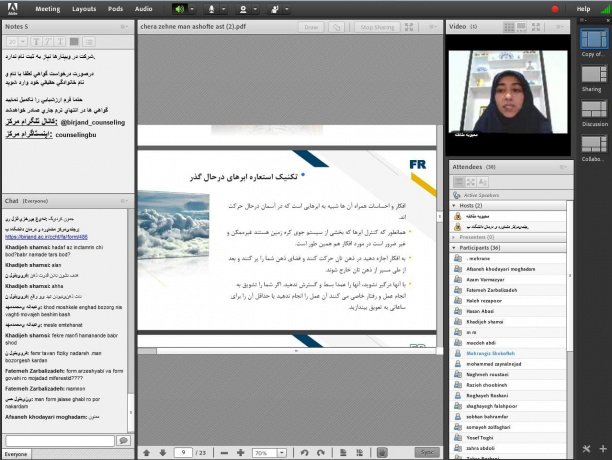
Task: Select the Copy of layout thumbnail
Action: coord(594,39)
